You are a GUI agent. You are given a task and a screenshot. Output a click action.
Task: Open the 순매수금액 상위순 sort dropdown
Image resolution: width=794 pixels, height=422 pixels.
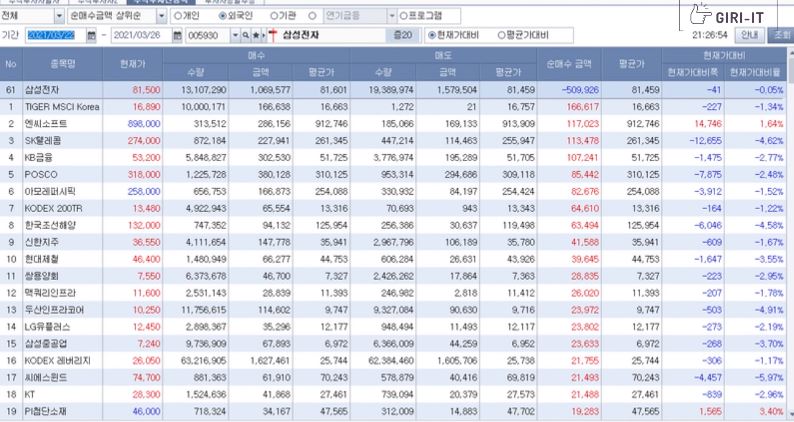162,16
